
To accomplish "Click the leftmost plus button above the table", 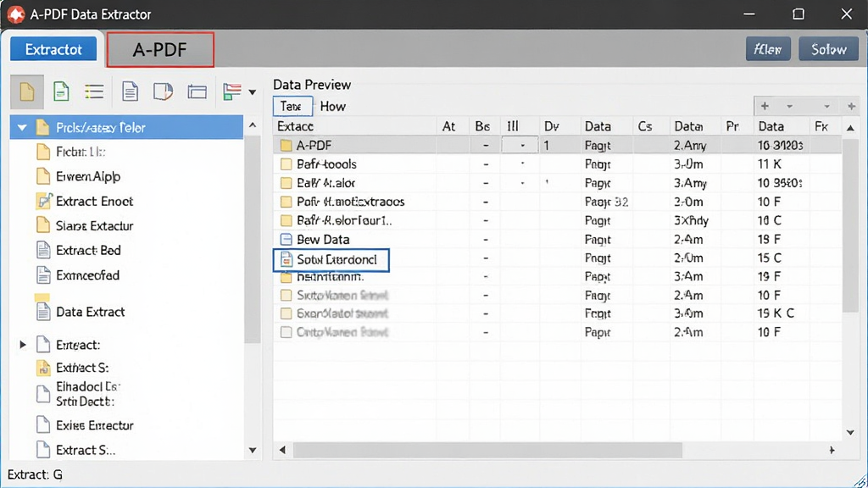I will (x=765, y=106).
